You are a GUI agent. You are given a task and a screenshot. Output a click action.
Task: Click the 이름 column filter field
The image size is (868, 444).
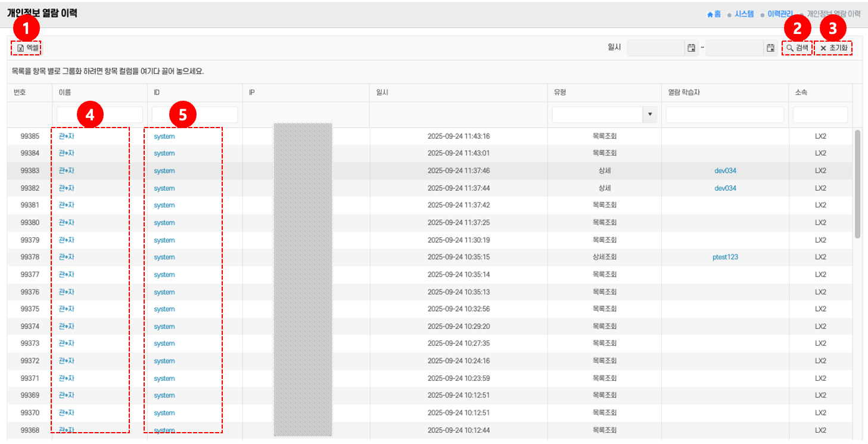99,114
